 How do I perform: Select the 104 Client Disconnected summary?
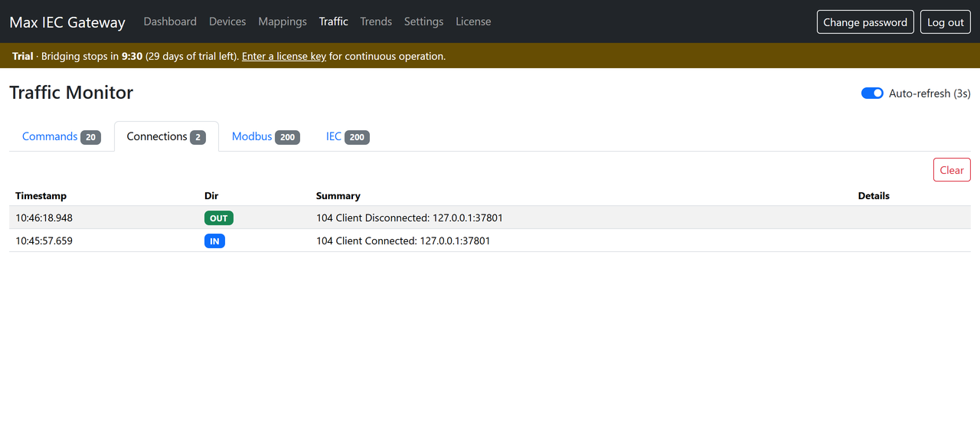tap(410, 218)
